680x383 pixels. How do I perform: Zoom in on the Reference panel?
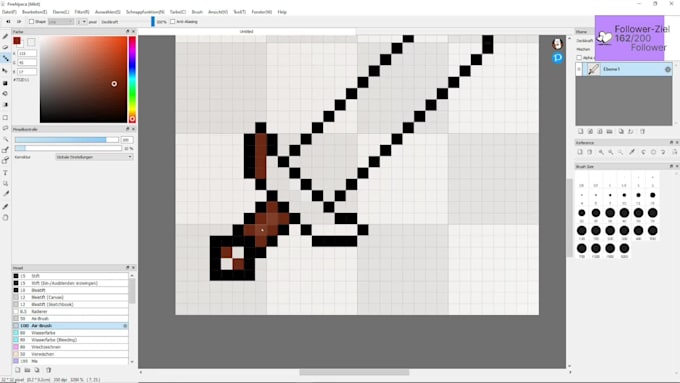point(601,152)
